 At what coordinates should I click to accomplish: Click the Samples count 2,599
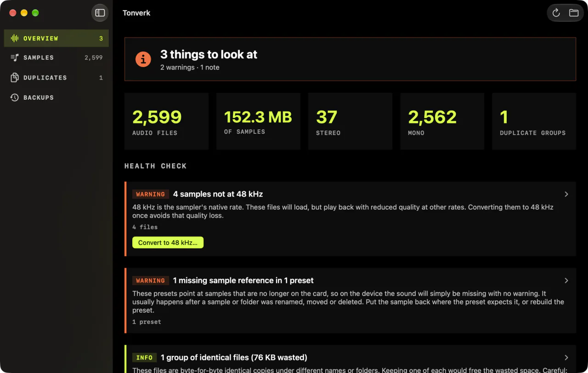pos(94,57)
